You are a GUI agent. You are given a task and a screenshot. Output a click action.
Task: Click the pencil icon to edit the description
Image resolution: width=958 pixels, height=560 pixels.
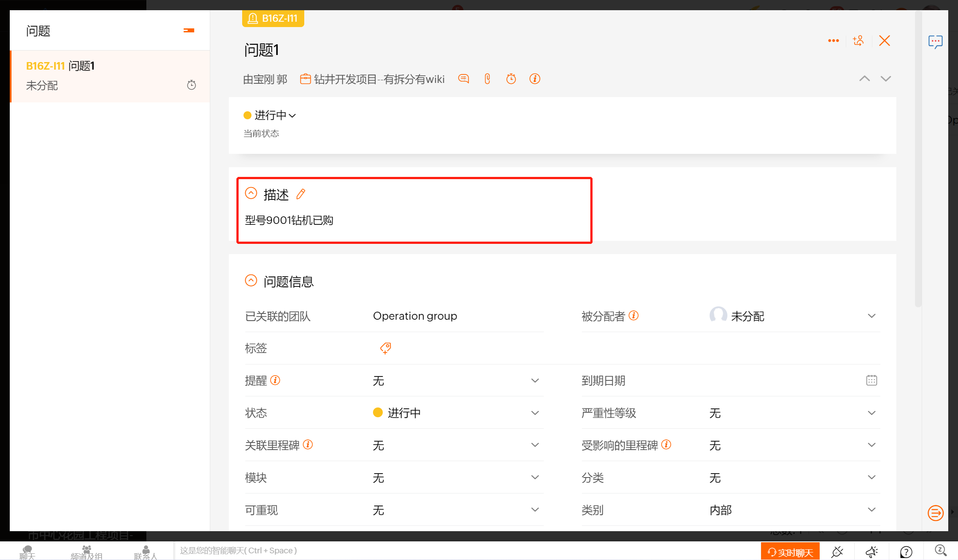[x=301, y=194]
